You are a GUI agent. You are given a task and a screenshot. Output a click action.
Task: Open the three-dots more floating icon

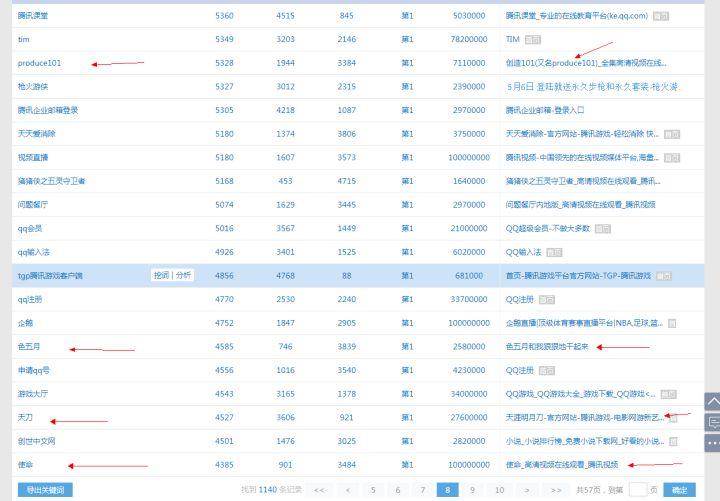coord(713,443)
